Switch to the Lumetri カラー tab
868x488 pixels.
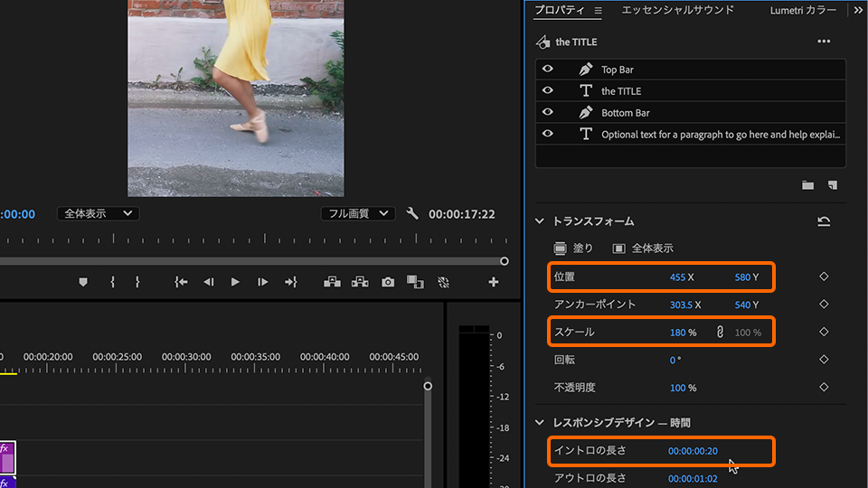(803, 10)
